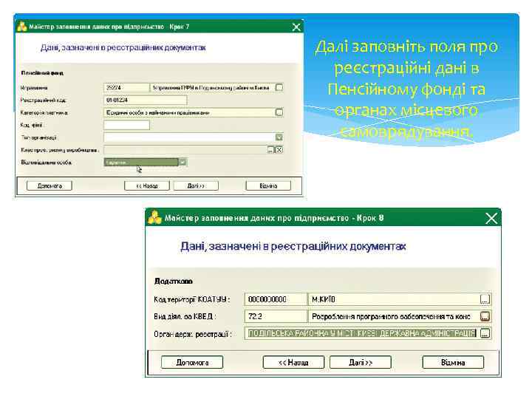
Task: Click the Реєстраційний код input field
Action: [x=146, y=100]
